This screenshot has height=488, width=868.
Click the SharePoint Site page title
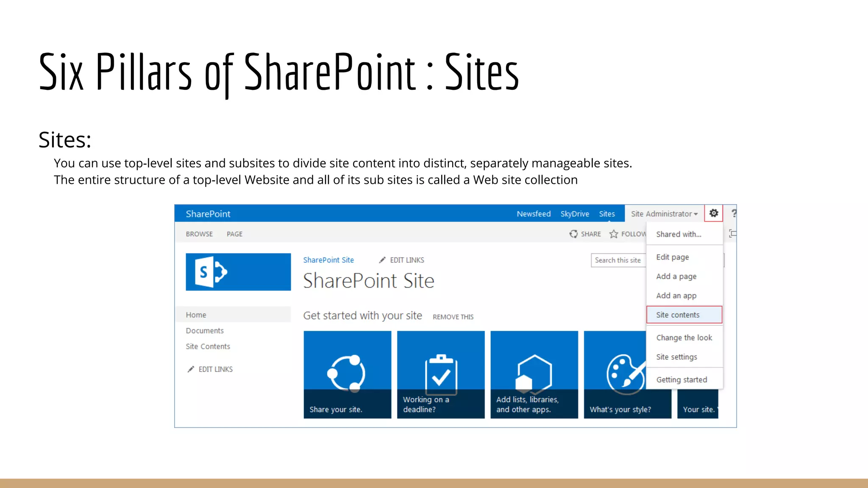[x=369, y=281]
